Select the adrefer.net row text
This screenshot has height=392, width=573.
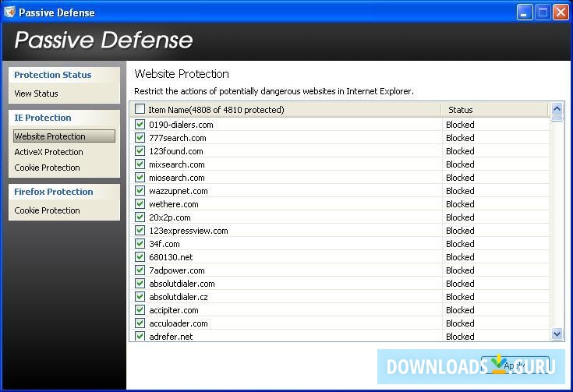pos(171,337)
